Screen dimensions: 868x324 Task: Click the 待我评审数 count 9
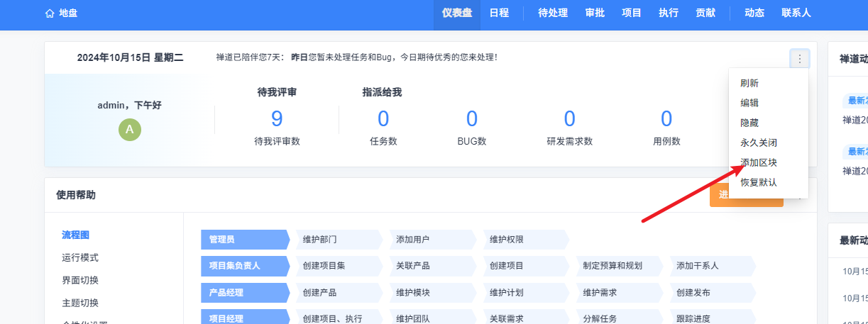pos(277,118)
